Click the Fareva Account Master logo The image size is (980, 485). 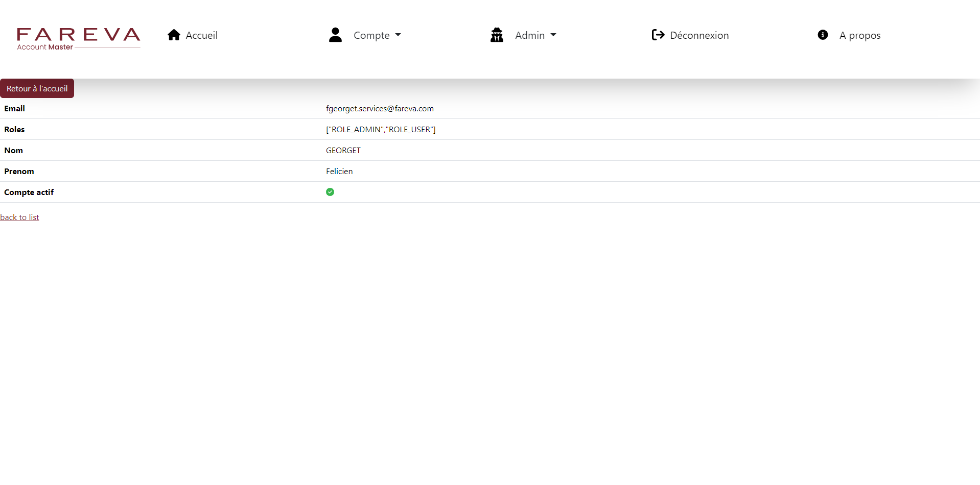[x=78, y=39]
